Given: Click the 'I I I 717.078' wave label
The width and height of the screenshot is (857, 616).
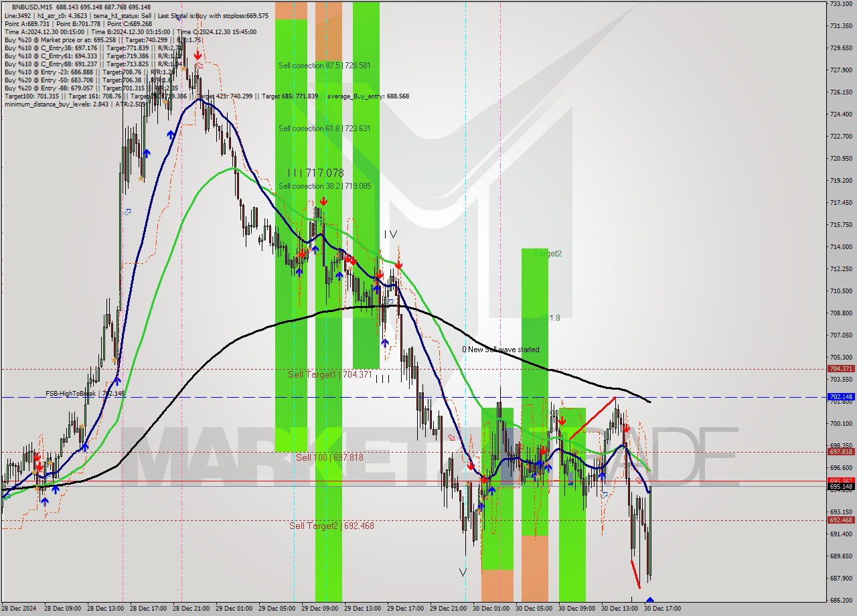Looking at the screenshot, I should [315, 173].
